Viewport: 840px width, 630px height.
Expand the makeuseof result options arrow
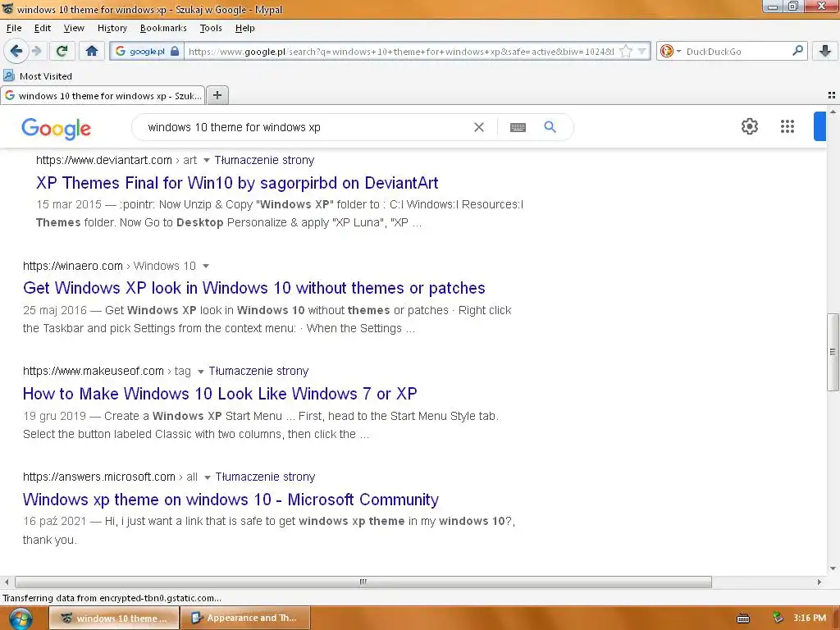pyautogui.click(x=200, y=372)
